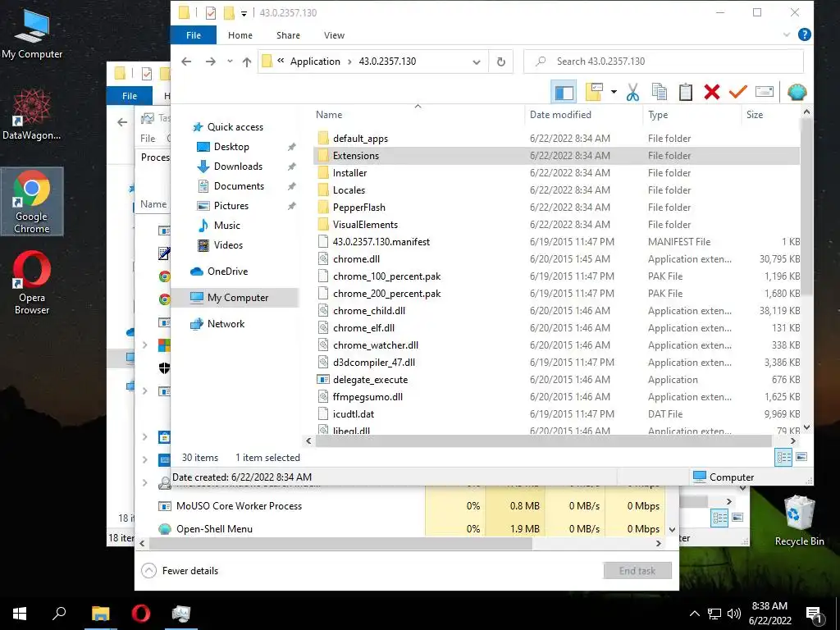The height and width of the screenshot is (630, 840).
Task: Open Google Chrome desktop shortcut
Action: (x=32, y=202)
